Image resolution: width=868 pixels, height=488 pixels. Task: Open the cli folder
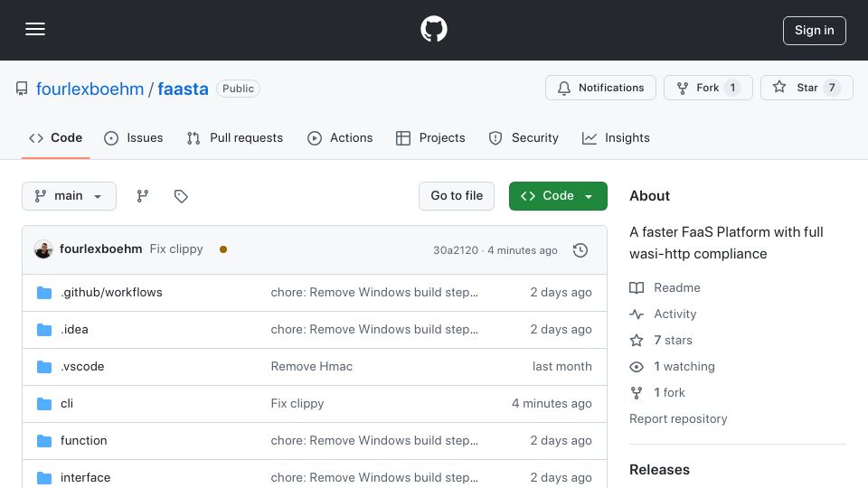66,403
